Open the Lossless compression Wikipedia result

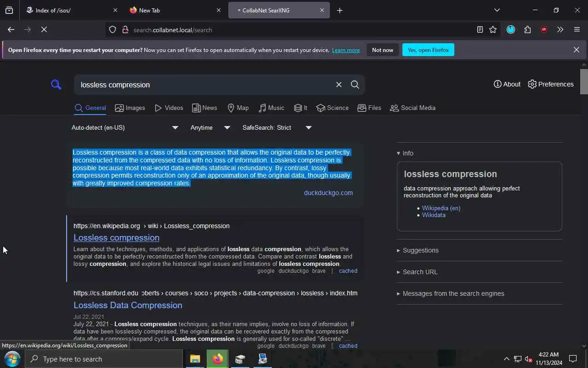click(x=116, y=237)
